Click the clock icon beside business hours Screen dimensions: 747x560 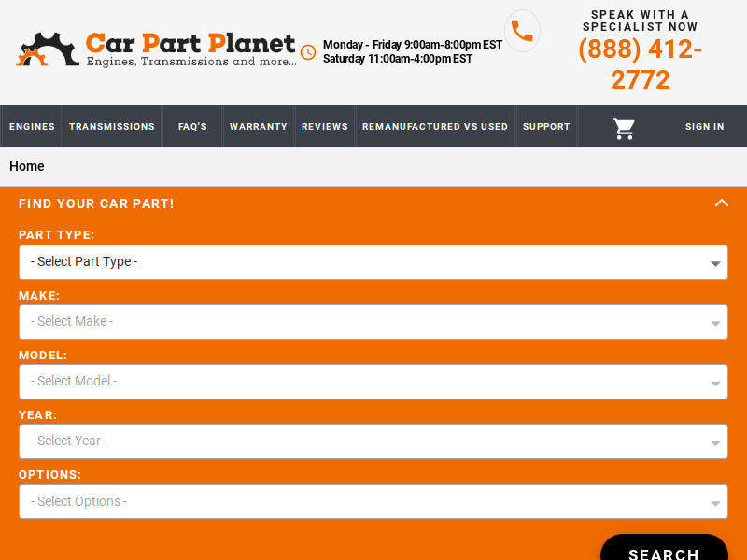(308, 52)
